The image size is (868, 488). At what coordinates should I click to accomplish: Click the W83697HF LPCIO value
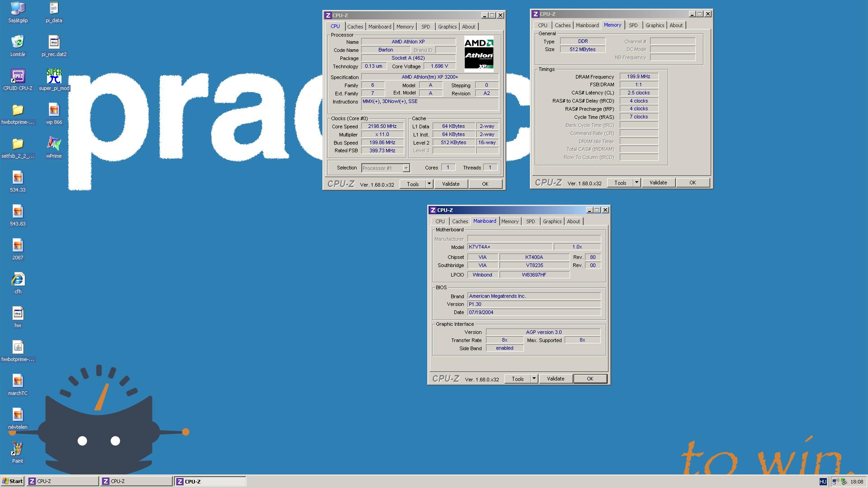(534, 275)
